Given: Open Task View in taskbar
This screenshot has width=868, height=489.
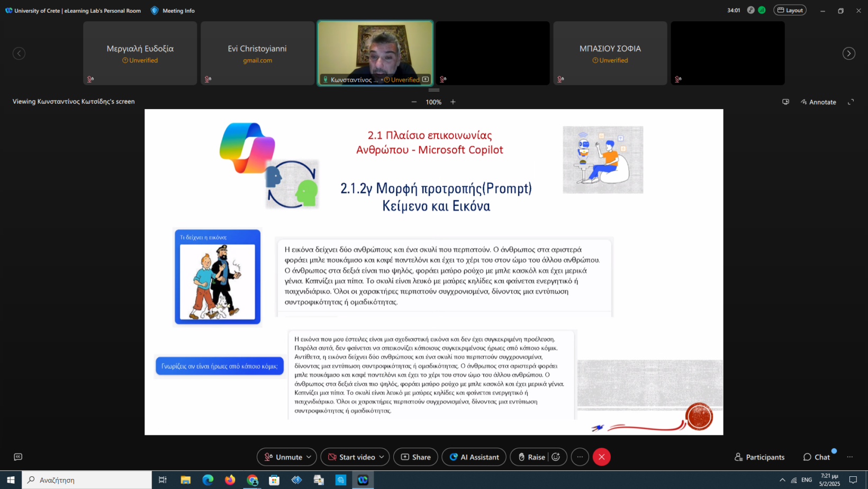Looking at the screenshot, I should [x=162, y=480].
